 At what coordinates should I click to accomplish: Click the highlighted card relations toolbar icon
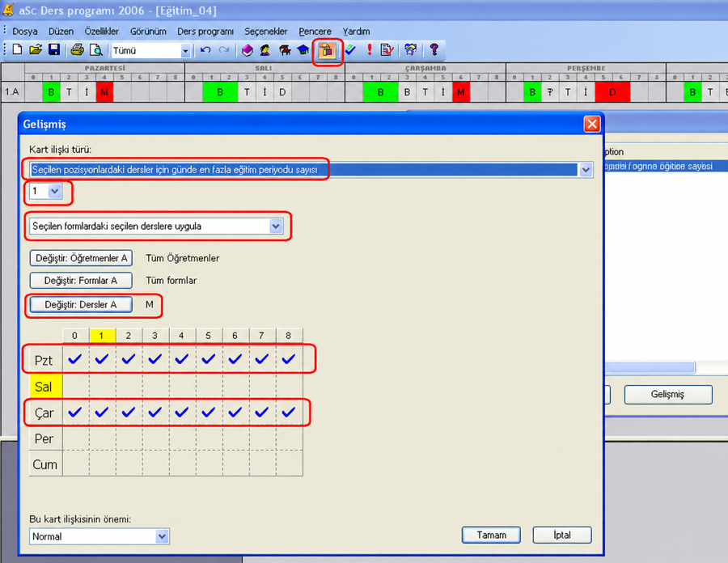pos(328,50)
